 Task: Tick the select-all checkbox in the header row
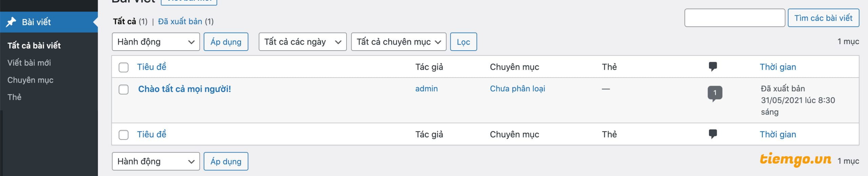(123, 67)
